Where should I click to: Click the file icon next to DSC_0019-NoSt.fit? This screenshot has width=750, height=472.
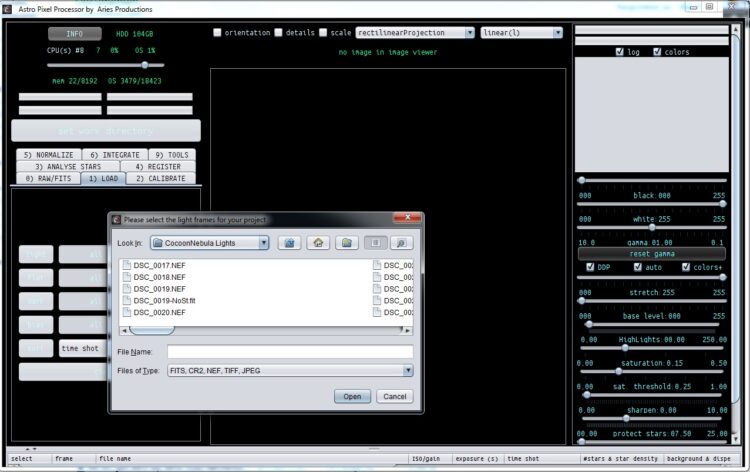pyautogui.click(x=127, y=301)
